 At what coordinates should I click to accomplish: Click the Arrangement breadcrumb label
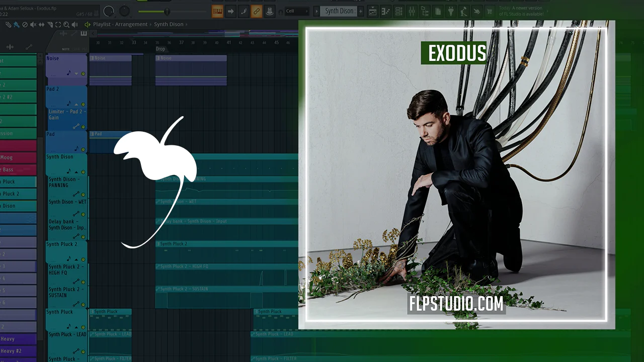[131, 25]
